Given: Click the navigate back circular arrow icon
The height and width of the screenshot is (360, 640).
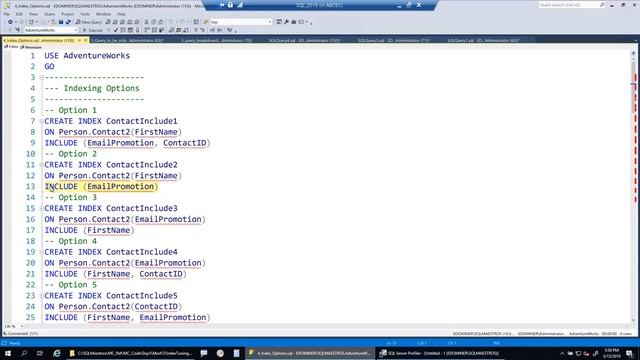Looking at the screenshot, I should point(10,22).
